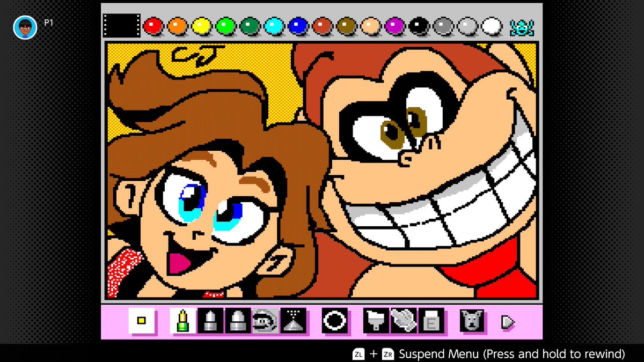644x362 pixels.
Task: Click the P1 player avatar icon
Action: 25,27
